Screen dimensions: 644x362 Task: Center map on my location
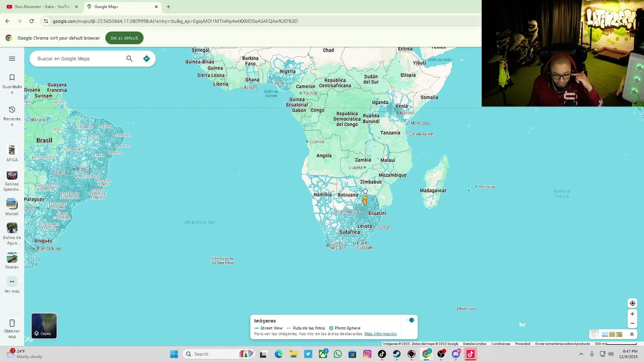[632, 303]
